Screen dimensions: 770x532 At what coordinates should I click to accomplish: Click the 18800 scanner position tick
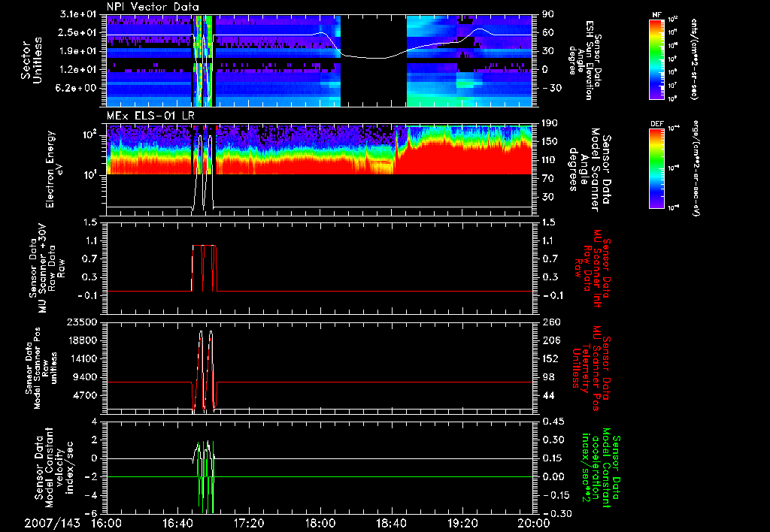(82, 340)
